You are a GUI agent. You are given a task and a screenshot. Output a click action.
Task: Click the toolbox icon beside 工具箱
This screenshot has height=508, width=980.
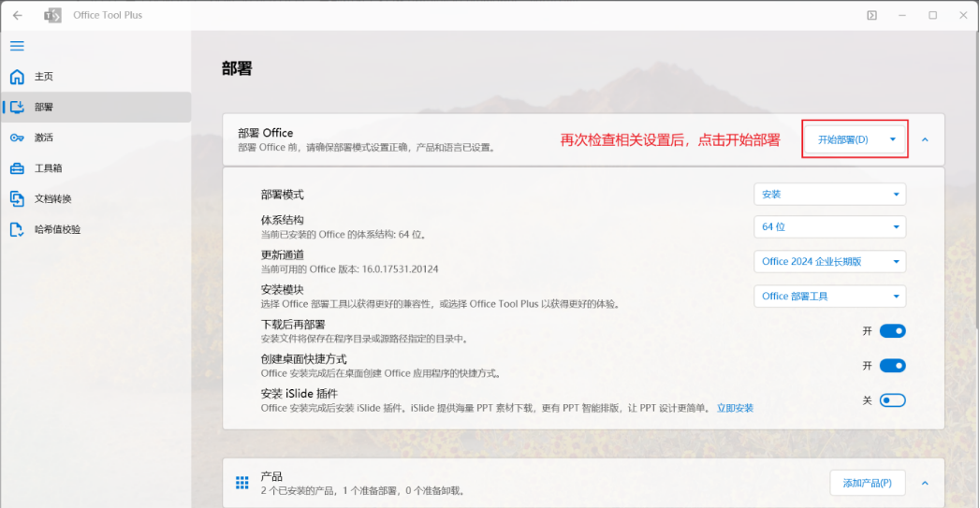[17, 168]
